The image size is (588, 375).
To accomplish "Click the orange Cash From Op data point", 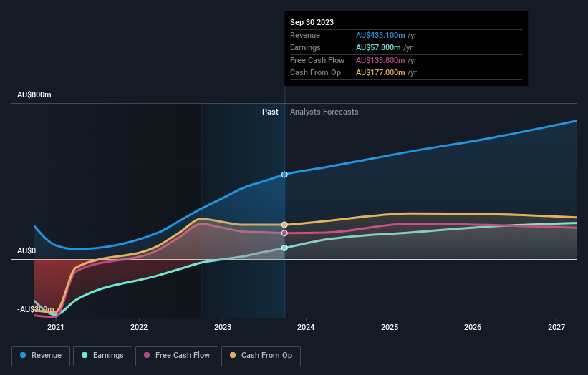I will click(284, 225).
